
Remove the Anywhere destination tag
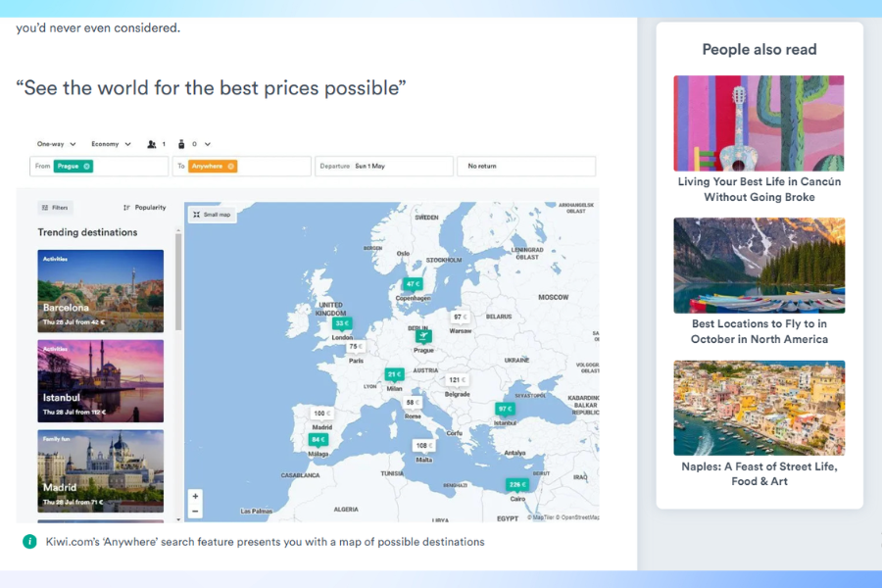click(x=231, y=167)
